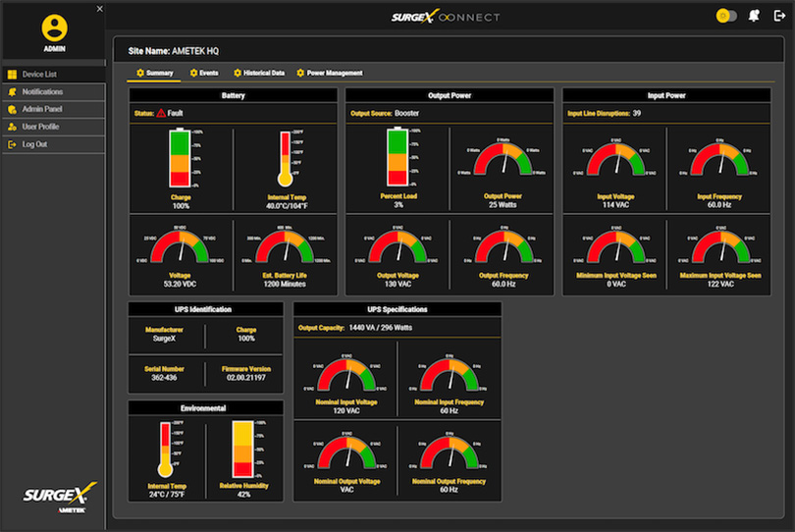Go to Notifications in sidebar
The width and height of the screenshot is (795, 532).
coord(42,92)
